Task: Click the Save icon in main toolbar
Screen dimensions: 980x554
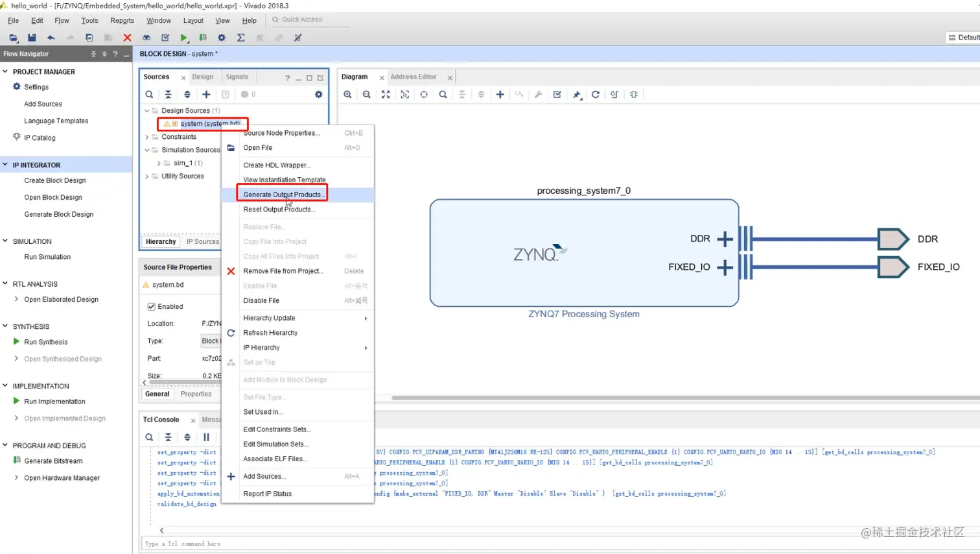Action: point(32,38)
